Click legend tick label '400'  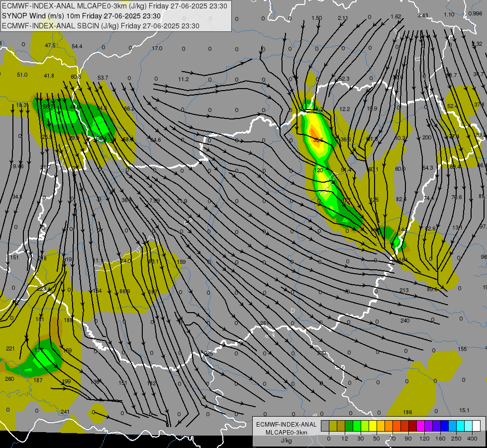pyautogui.click(x=472, y=439)
